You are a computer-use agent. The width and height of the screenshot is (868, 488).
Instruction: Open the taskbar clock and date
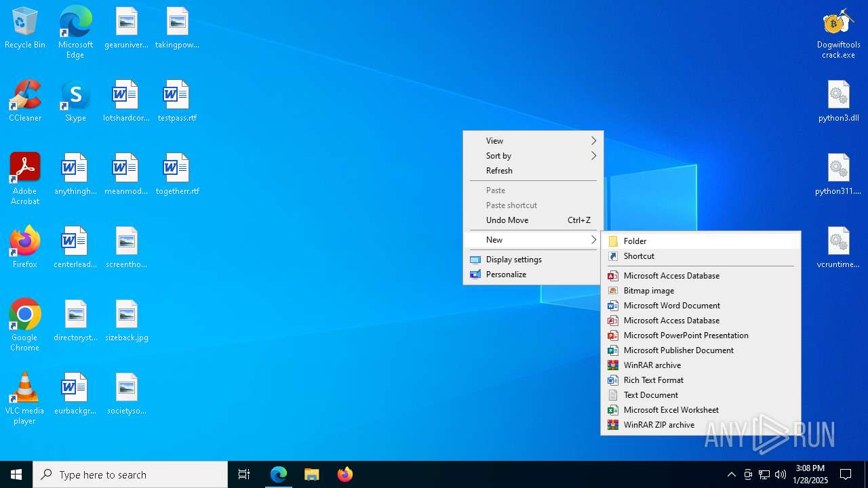(810, 474)
